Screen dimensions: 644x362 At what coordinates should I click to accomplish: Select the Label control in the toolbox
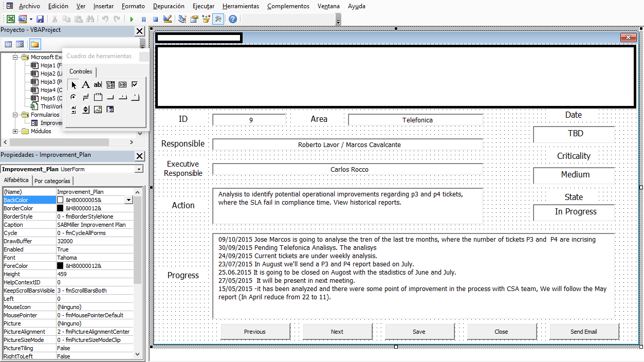point(86,84)
